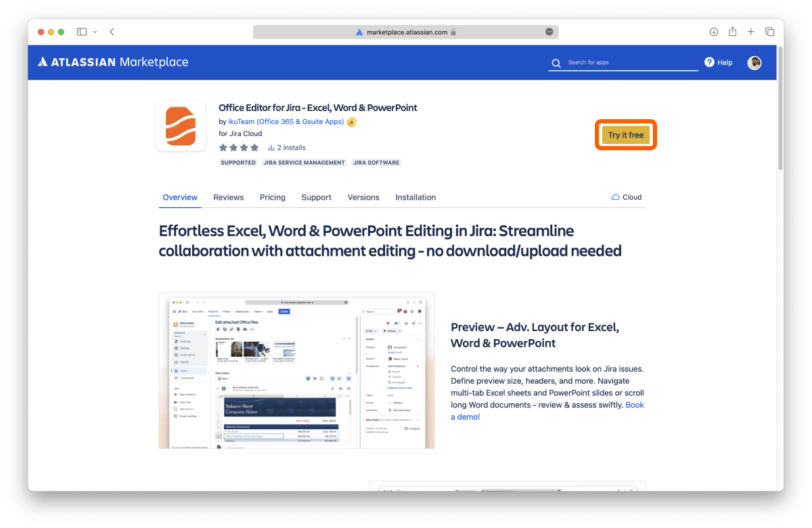Show Safari tab overview icon
The height and width of the screenshot is (528, 812).
(770, 32)
